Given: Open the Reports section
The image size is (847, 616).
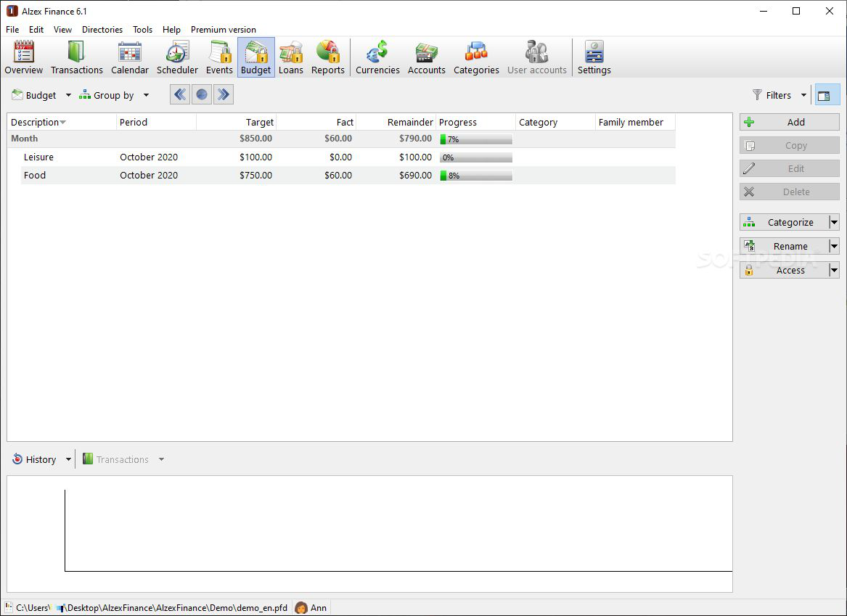Looking at the screenshot, I should pos(328,57).
